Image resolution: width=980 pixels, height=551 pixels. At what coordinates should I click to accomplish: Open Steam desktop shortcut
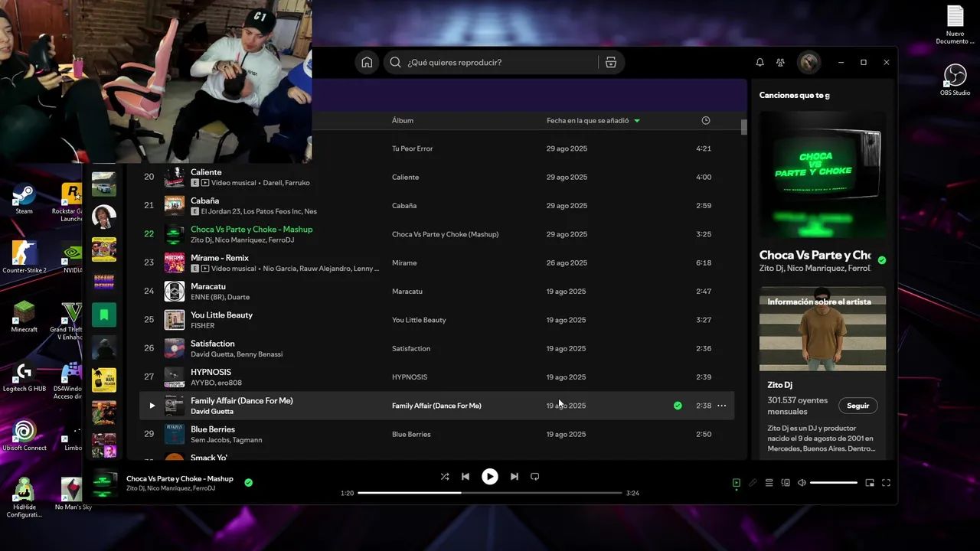[x=24, y=199]
